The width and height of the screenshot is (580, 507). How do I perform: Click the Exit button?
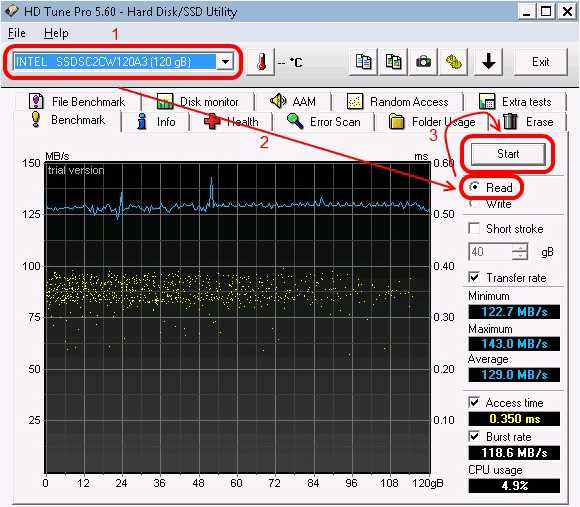(x=540, y=62)
